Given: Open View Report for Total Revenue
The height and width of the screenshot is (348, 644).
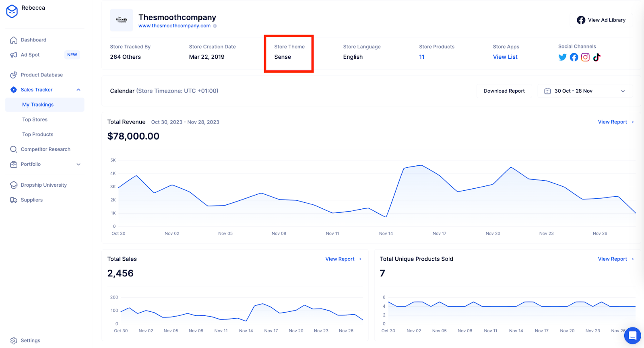Looking at the screenshot, I should click(613, 122).
